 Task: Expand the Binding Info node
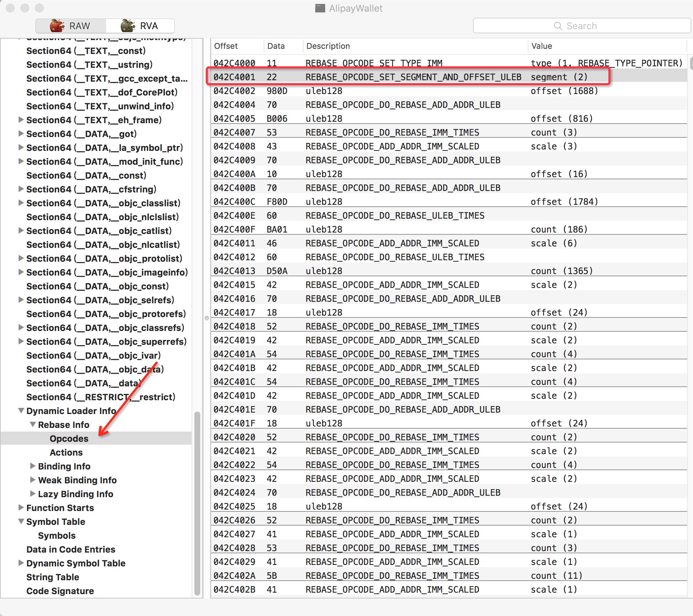click(33, 466)
